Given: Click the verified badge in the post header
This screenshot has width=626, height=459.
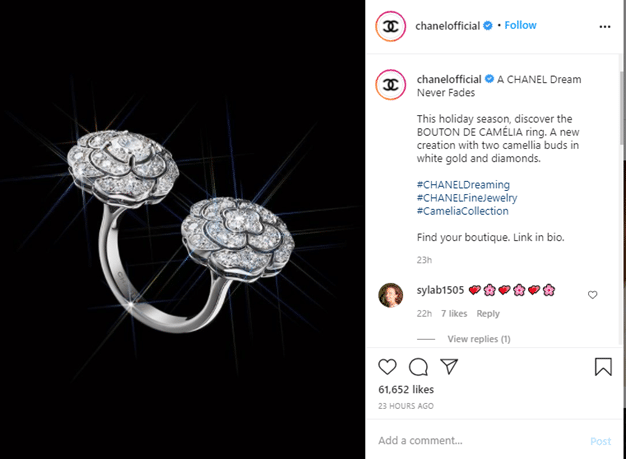Looking at the screenshot, I should [488, 26].
